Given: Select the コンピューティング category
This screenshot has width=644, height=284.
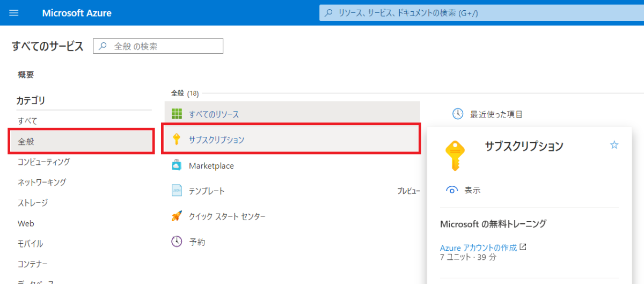Looking at the screenshot, I should point(43,162).
